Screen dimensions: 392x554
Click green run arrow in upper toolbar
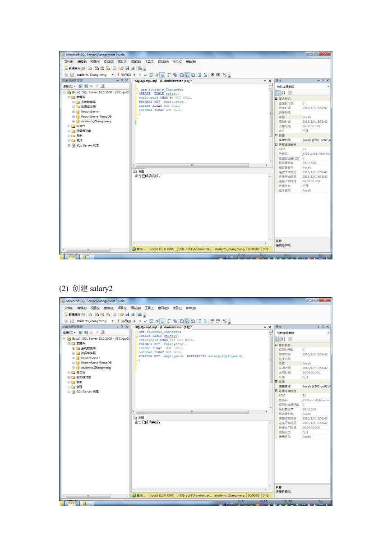(x=134, y=74)
